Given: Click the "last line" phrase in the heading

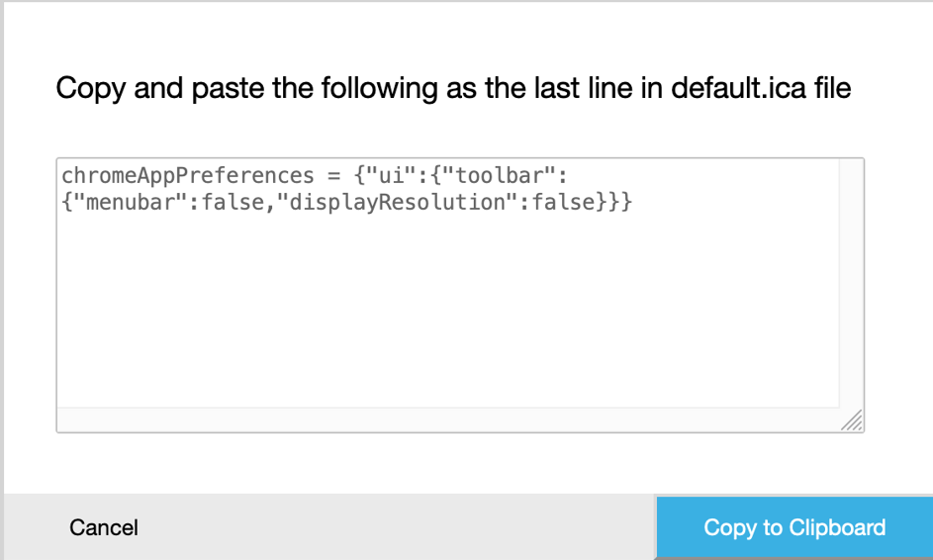Looking at the screenshot, I should [541, 88].
